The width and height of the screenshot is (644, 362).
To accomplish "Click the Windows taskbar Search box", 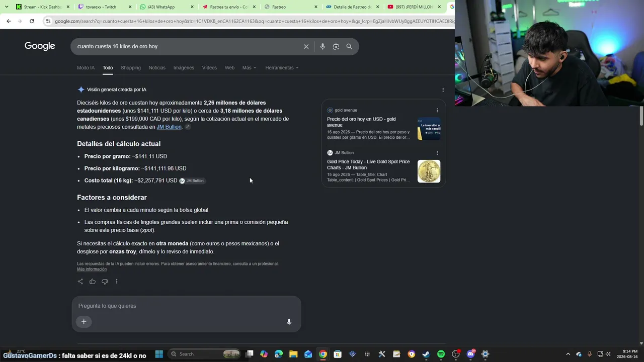I will [205, 354].
